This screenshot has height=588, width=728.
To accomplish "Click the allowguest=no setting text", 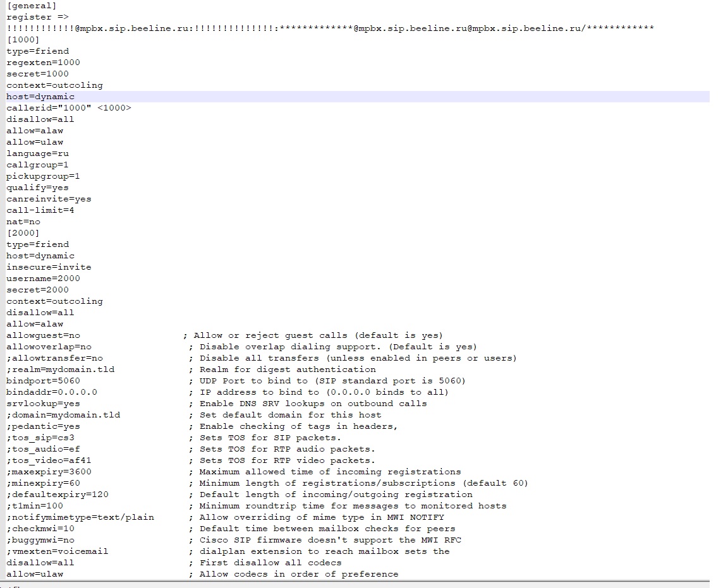I will tap(43, 335).
